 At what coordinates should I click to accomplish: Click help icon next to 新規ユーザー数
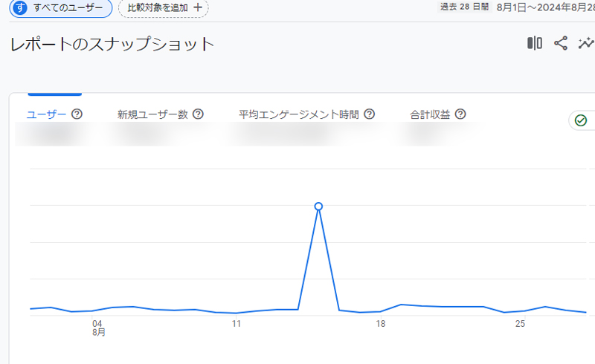(x=198, y=114)
